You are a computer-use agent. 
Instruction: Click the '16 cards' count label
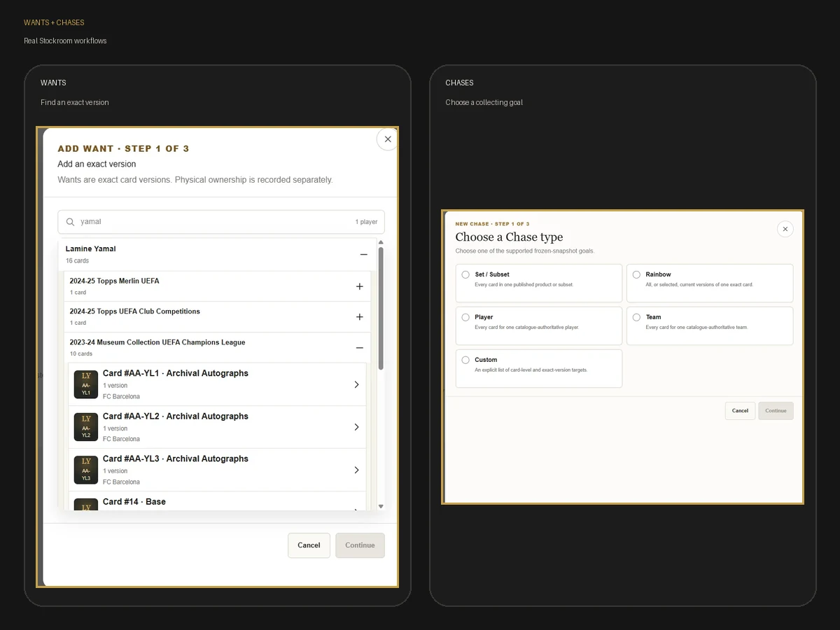point(77,261)
